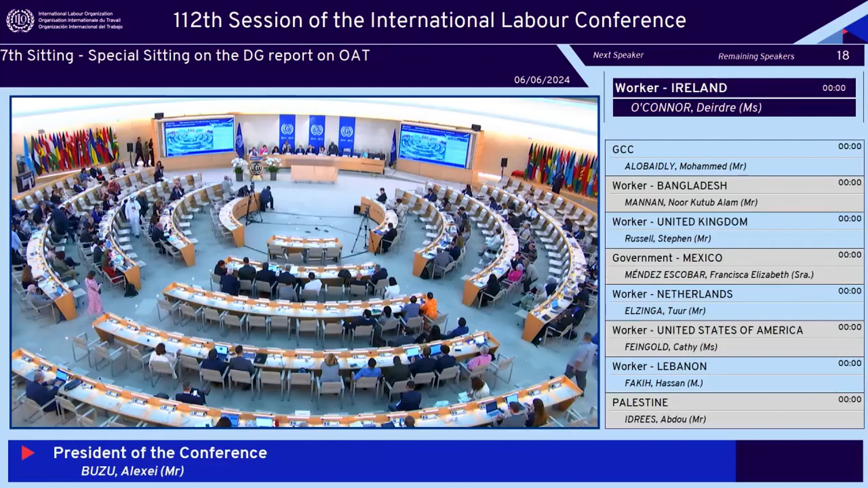Click the name "ALOBAIDLY, Mohammed (Mr)"
The width and height of the screenshot is (868, 488).
coord(685,166)
